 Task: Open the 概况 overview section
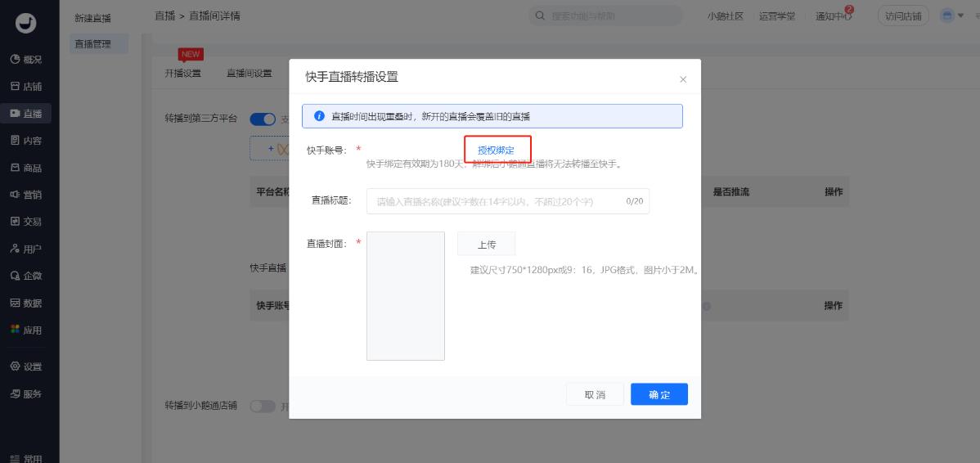tap(26, 60)
